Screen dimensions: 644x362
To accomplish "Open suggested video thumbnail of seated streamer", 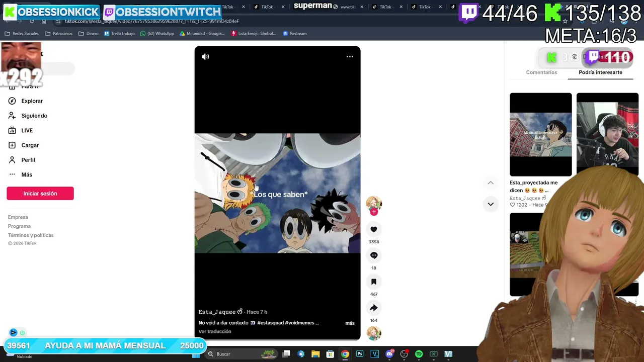I will 607,134.
